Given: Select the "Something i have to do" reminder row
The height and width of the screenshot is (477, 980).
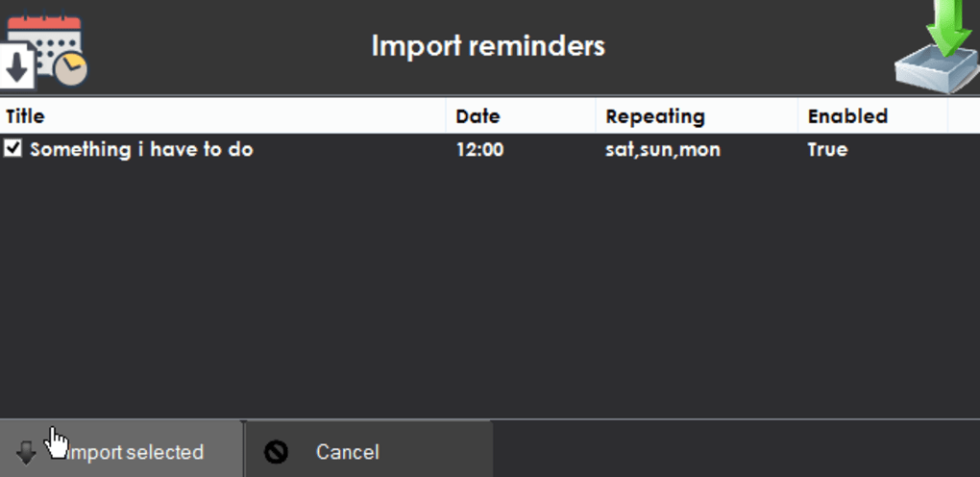Looking at the screenshot, I should pos(141,150).
